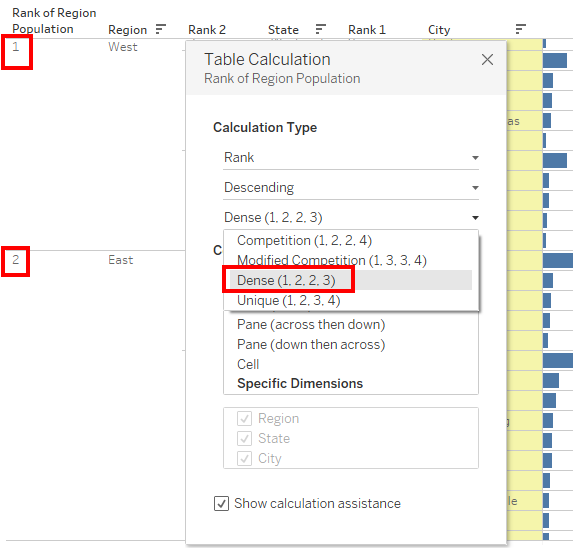The height and width of the screenshot is (548, 573).
Task: Click the City column sort icon
Action: [520, 29]
